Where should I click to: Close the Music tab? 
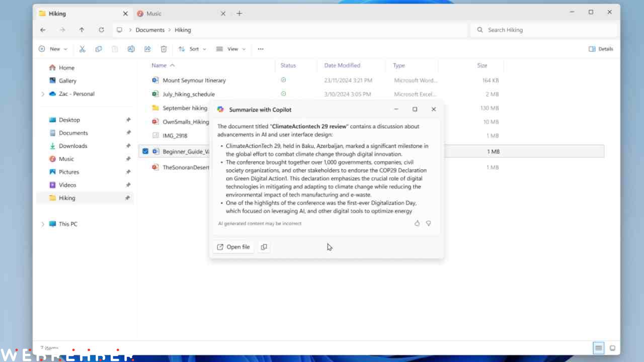pos(223,14)
